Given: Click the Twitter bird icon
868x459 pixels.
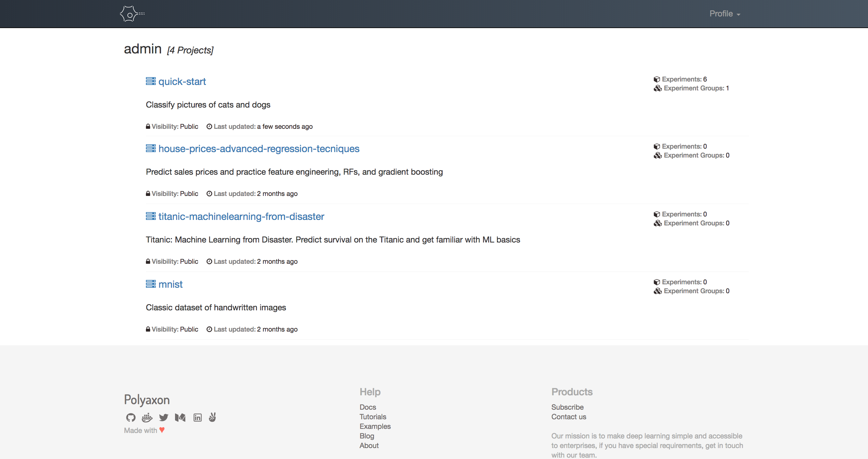Looking at the screenshot, I should coord(163,418).
